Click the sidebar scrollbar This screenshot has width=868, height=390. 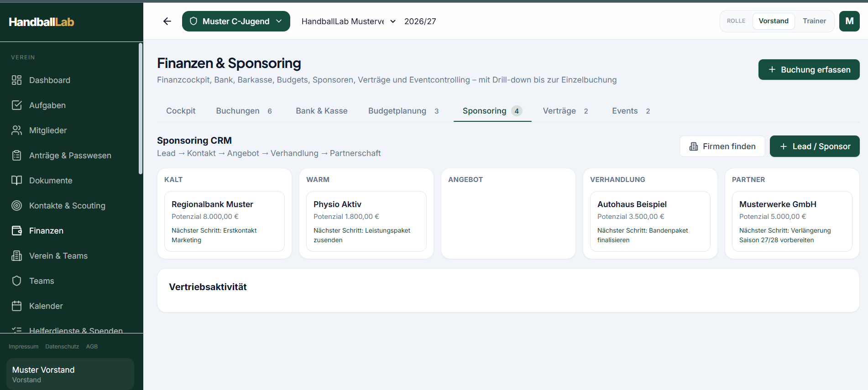pos(141,109)
